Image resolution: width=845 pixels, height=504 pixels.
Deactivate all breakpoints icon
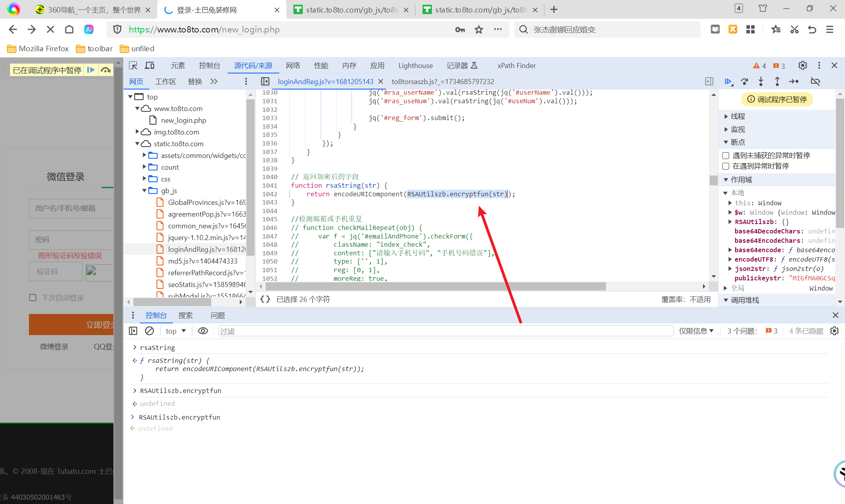click(x=815, y=81)
